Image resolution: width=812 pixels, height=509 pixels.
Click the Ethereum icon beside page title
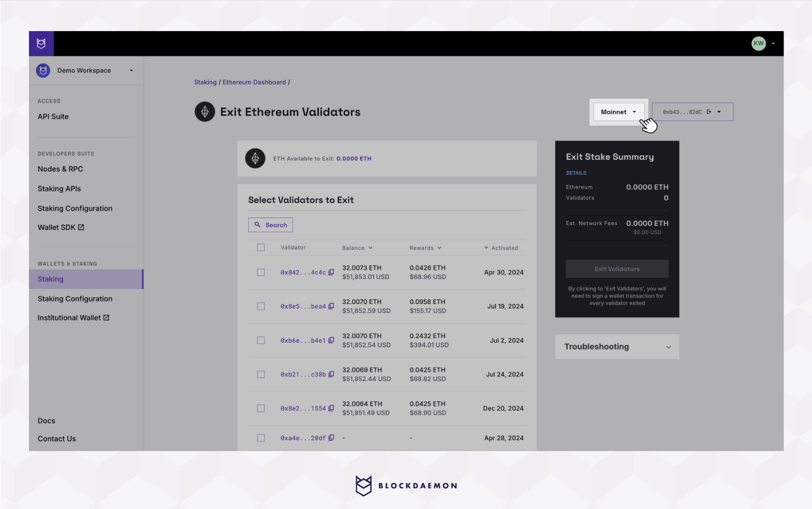[205, 112]
